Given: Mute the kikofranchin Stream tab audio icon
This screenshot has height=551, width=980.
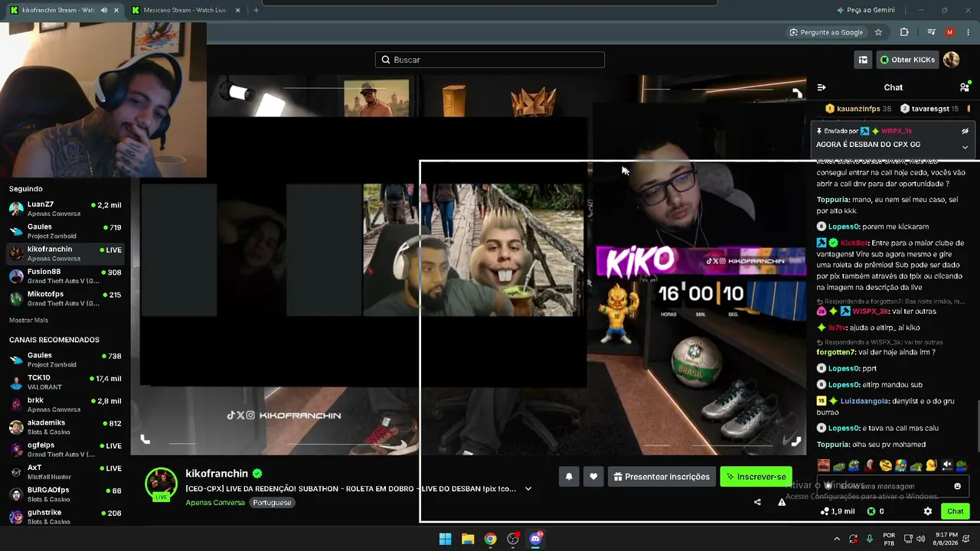Looking at the screenshot, I should (104, 10).
